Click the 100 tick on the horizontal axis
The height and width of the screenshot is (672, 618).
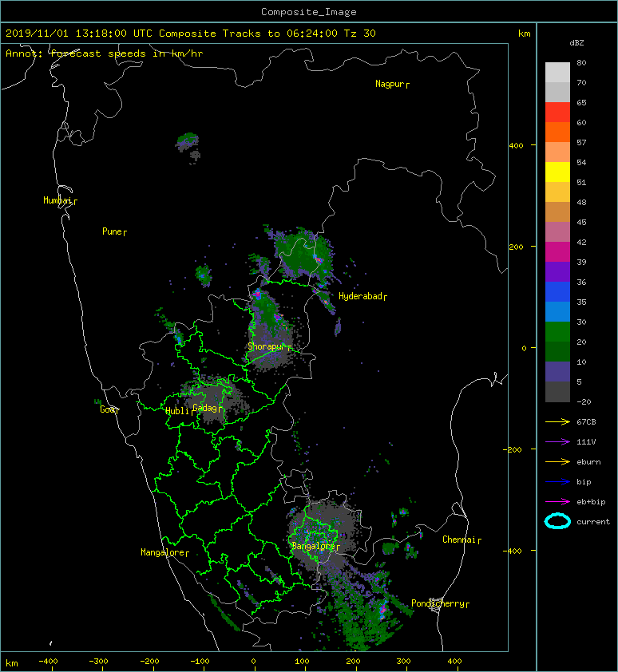point(303,662)
